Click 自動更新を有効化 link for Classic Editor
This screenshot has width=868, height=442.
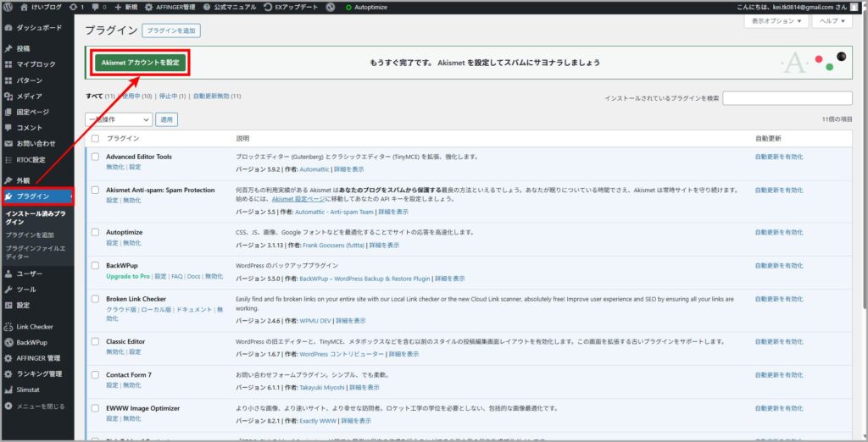coord(779,341)
